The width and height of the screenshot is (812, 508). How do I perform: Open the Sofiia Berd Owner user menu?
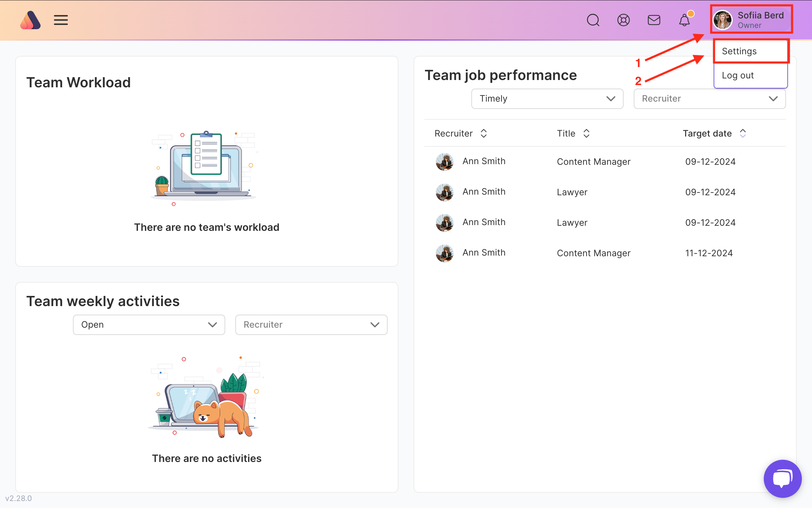[751, 19]
